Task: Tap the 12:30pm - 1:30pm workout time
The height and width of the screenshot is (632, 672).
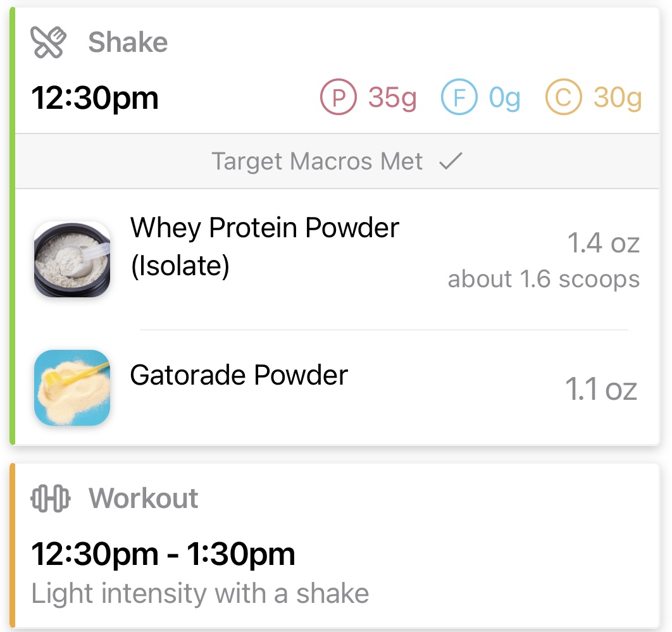Action: 163,554
